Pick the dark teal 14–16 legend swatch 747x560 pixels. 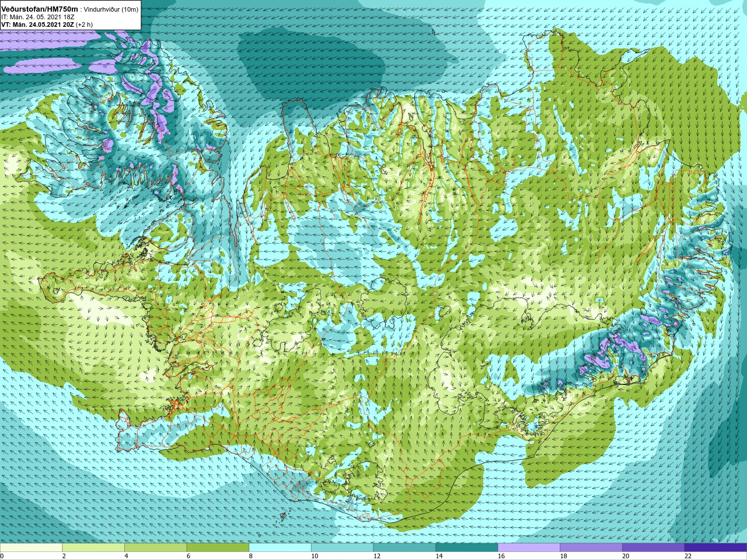click(x=467, y=548)
